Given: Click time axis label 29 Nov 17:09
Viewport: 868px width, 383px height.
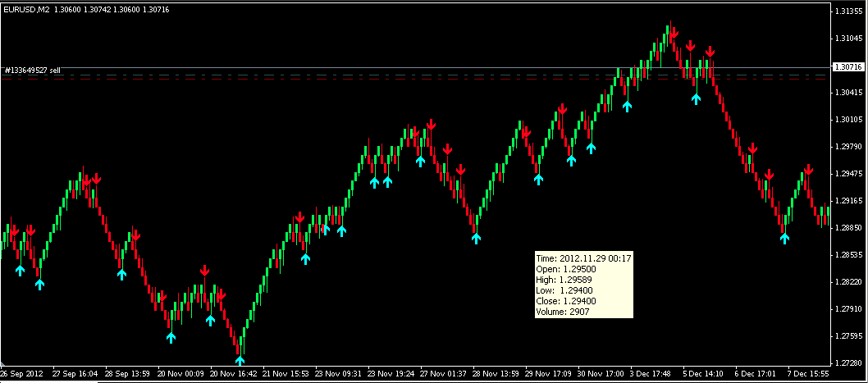Looking at the screenshot, I should tap(549, 373).
